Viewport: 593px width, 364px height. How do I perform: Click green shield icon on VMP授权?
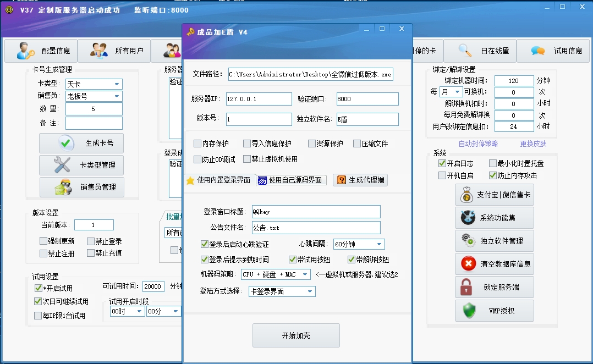(469, 310)
